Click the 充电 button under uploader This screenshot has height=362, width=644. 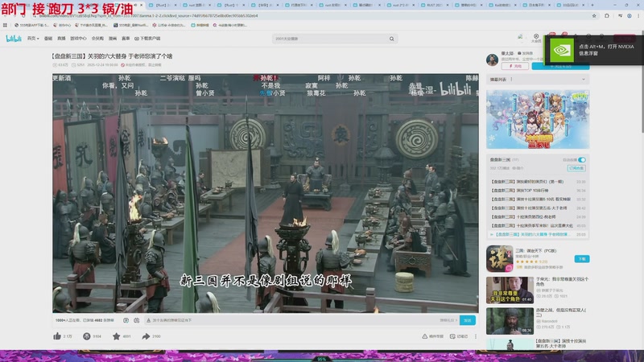click(x=514, y=66)
